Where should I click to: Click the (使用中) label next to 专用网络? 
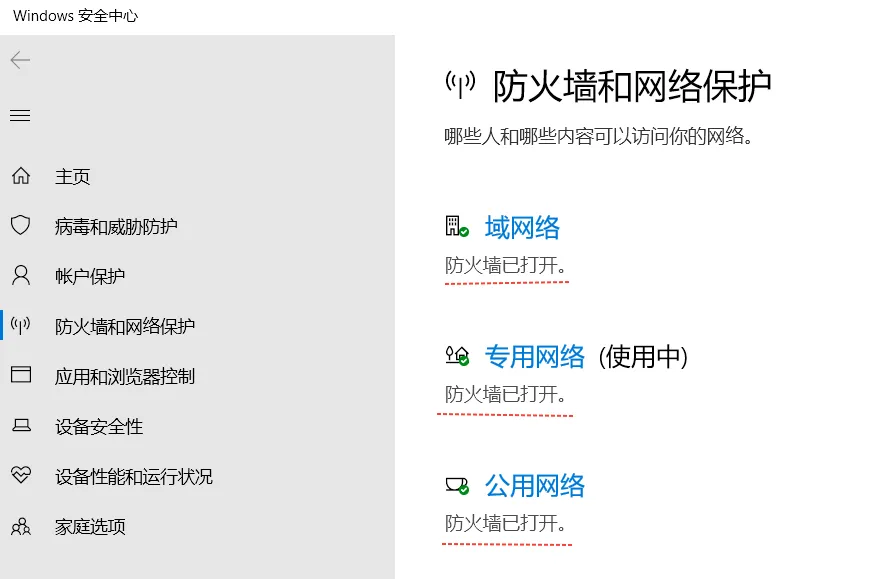(x=643, y=357)
